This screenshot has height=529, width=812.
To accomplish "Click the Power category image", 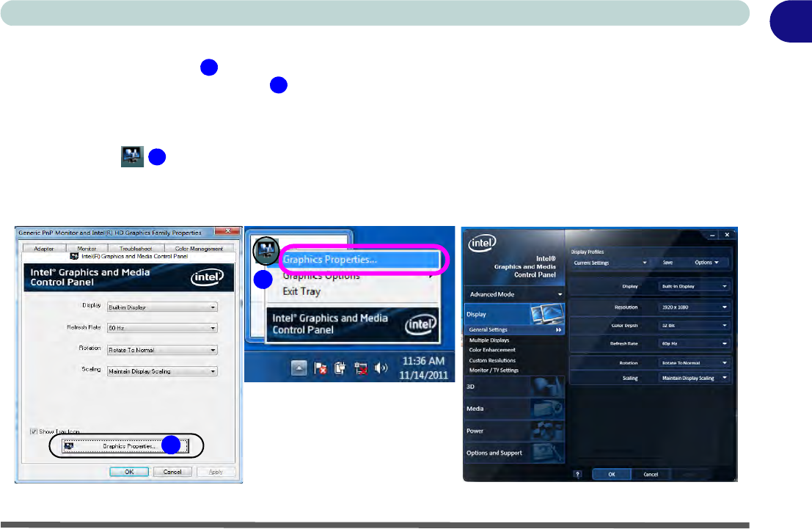I will pos(547,431).
